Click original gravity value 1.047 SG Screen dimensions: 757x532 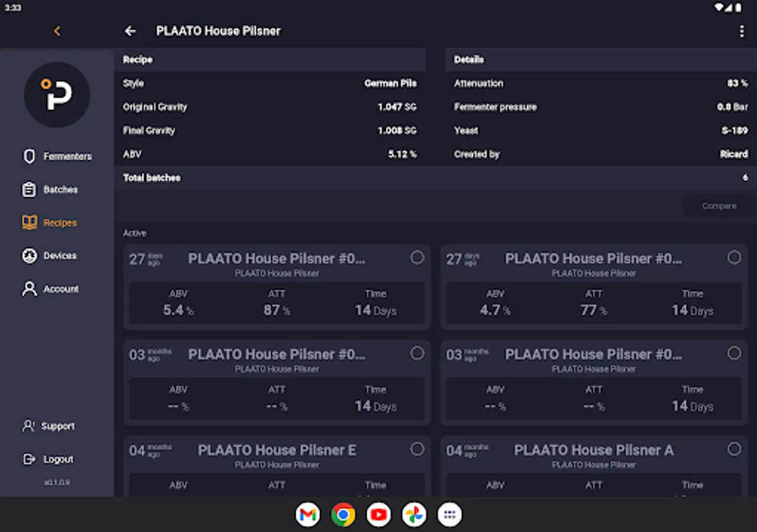point(397,107)
